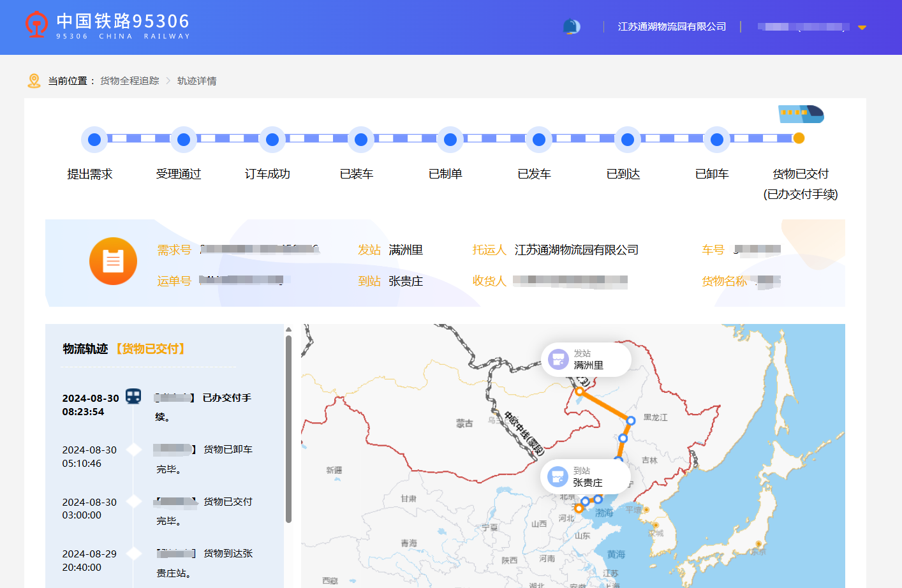Click the 轨迹详情 breadcrumb item
Screen dimensions: 902x588
coord(196,81)
